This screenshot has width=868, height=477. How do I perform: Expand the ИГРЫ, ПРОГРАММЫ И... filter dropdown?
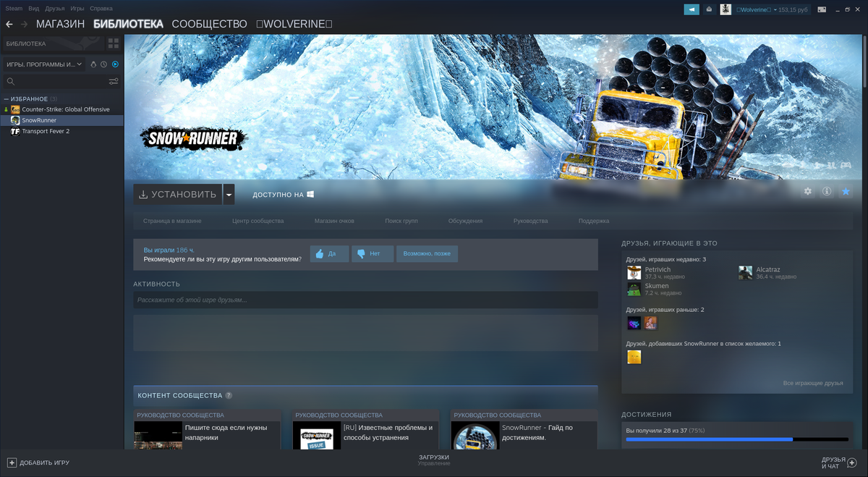pos(44,64)
